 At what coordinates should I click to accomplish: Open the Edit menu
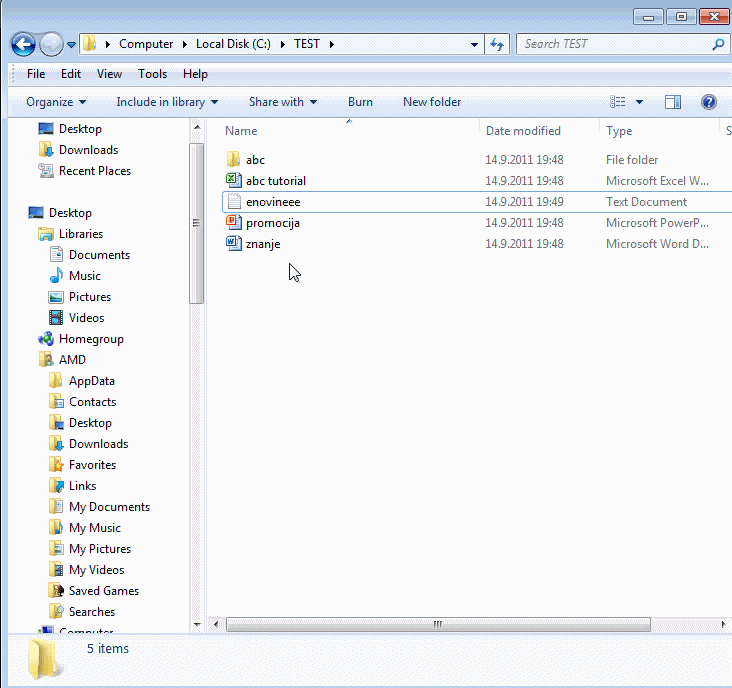70,74
